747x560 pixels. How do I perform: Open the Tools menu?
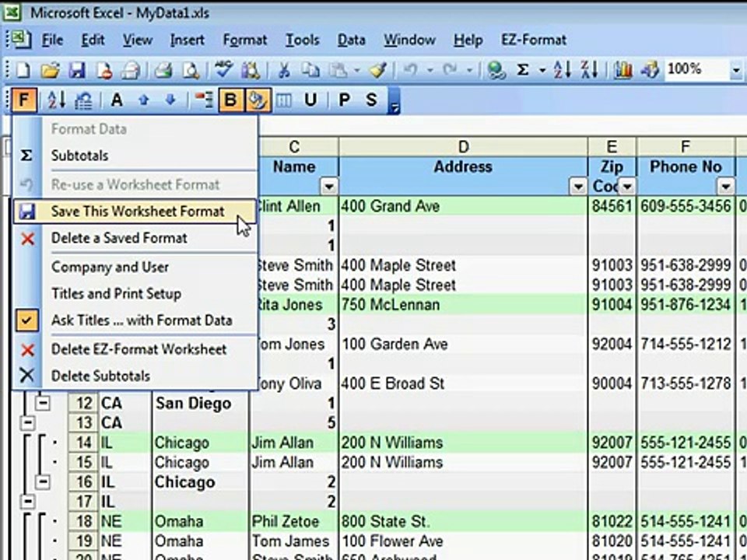(302, 40)
